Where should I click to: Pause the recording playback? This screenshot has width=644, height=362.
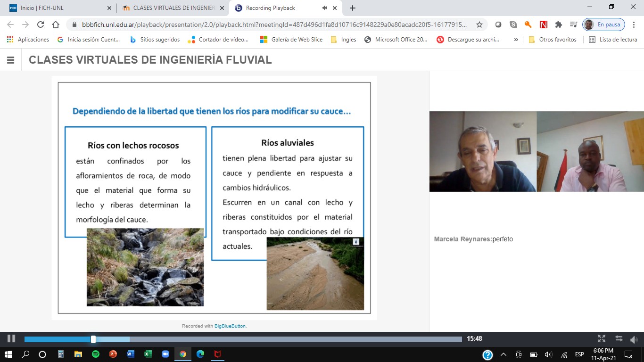(11, 338)
